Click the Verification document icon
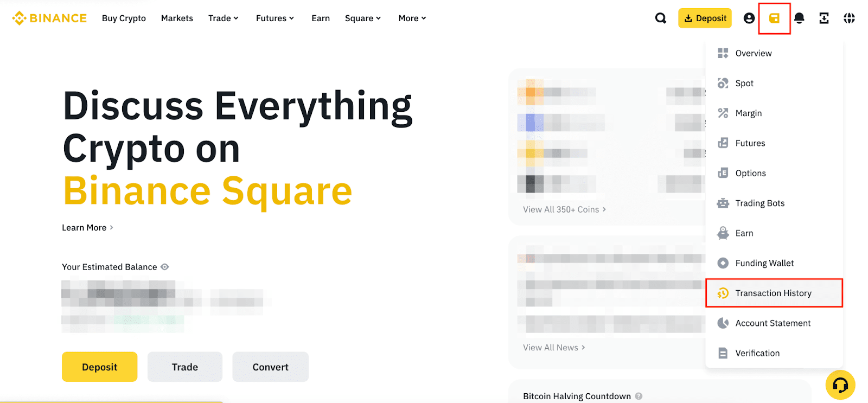 [x=723, y=353]
